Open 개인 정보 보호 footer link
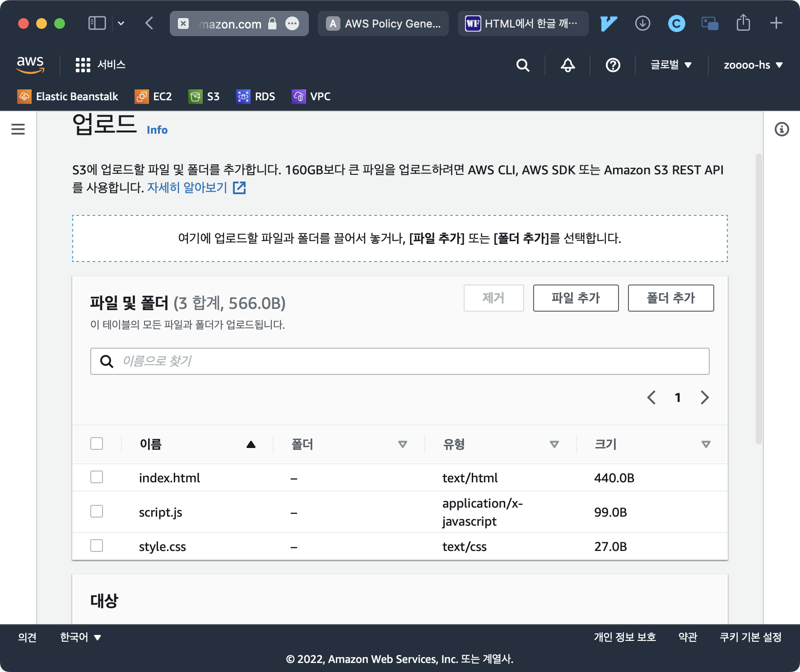The image size is (800, 672). coord(625,637)
